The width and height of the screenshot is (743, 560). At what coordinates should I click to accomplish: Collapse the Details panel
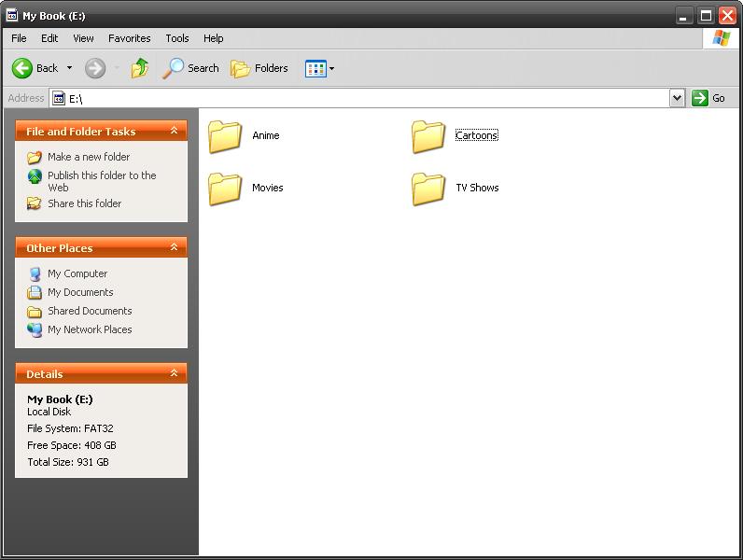point(174,372)
